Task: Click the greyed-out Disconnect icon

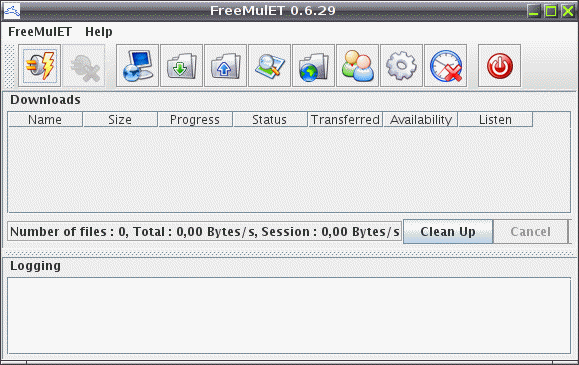Action: (84, 66)
